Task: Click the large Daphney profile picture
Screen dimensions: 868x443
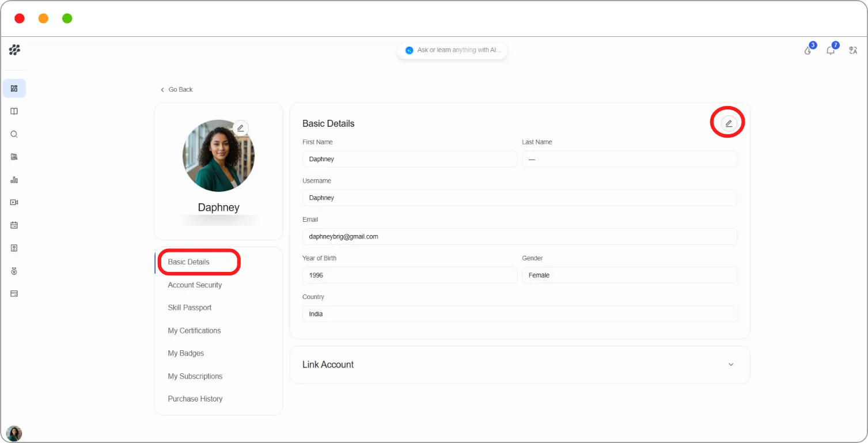Action: pyautogui.click(x=218, y=156)
